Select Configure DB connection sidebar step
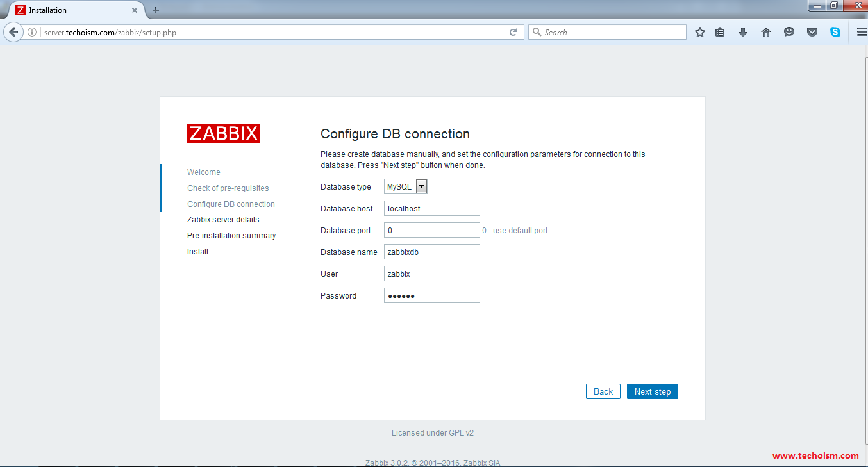 click(x=231, y=204)
